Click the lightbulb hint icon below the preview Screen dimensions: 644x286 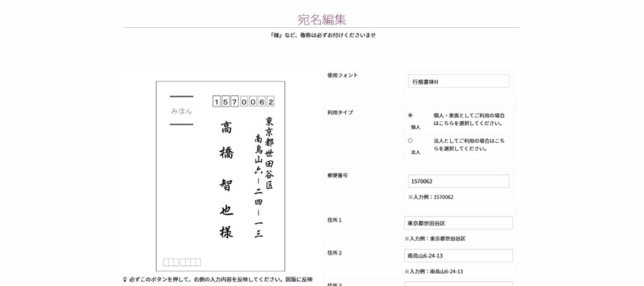(125, 280)
